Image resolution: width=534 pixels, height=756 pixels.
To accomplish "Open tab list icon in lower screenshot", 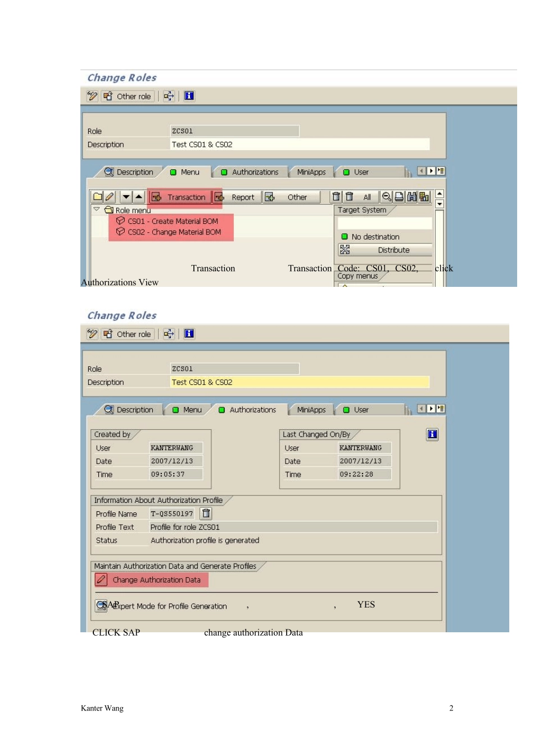I will tap(441, 409).
